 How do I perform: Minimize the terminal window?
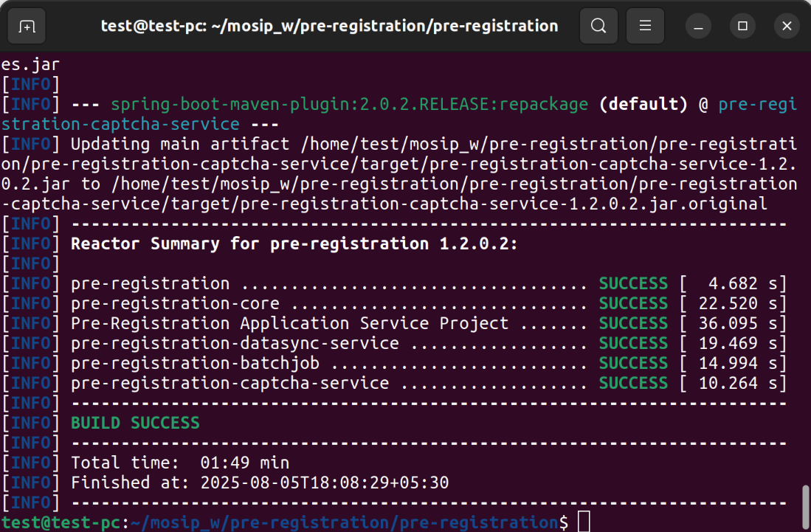(698, 27)
